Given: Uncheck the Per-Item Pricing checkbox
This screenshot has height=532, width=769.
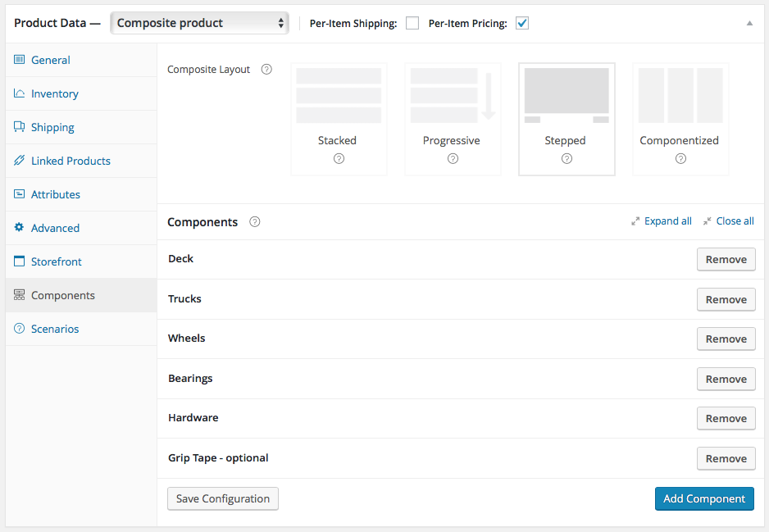Looking at the screenshot, I should point(522,23).
